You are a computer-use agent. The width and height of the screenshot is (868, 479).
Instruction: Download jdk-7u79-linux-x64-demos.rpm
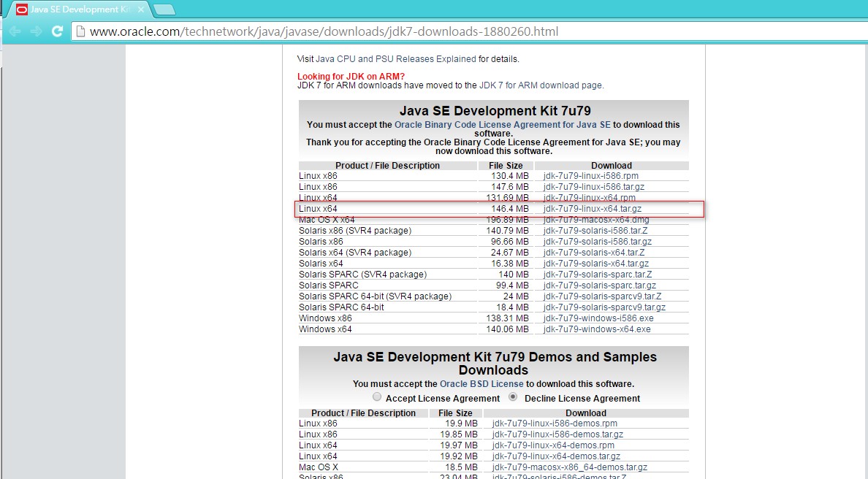[x=553, y=445]
